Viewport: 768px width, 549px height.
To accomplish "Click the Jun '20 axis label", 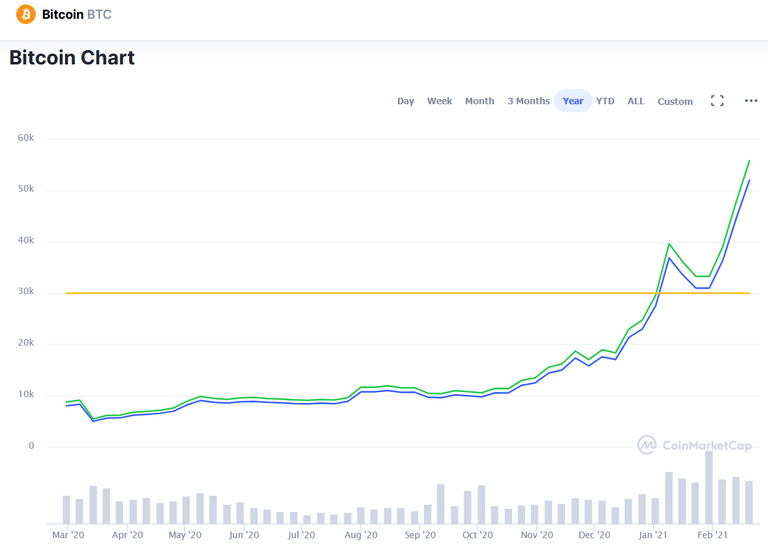I will click(244, 535).
